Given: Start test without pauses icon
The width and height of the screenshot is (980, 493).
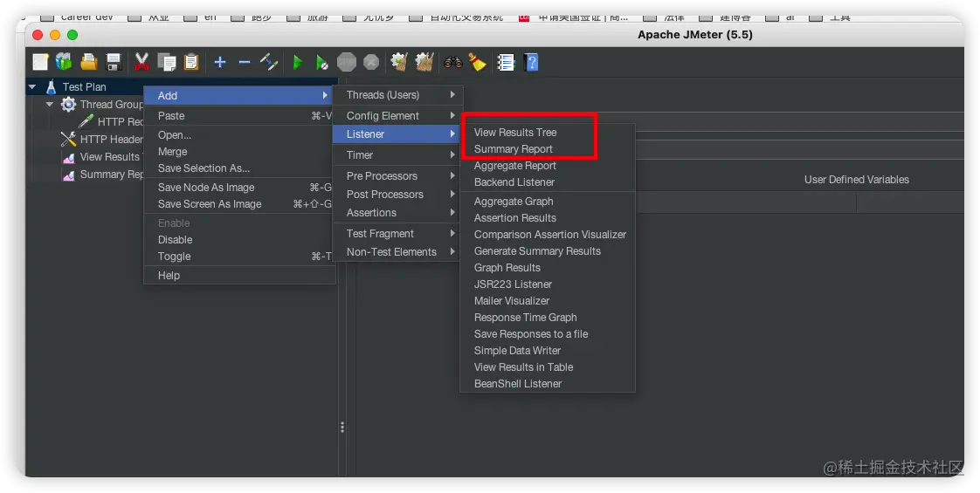Looking at the screenshot, I should [x=321, y=63].
